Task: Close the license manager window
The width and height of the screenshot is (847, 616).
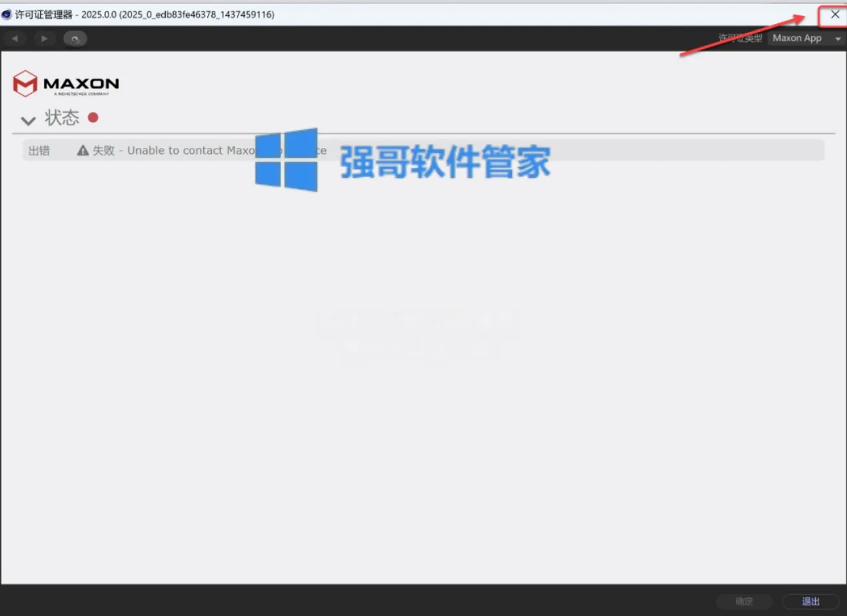Action: point(834,14)
